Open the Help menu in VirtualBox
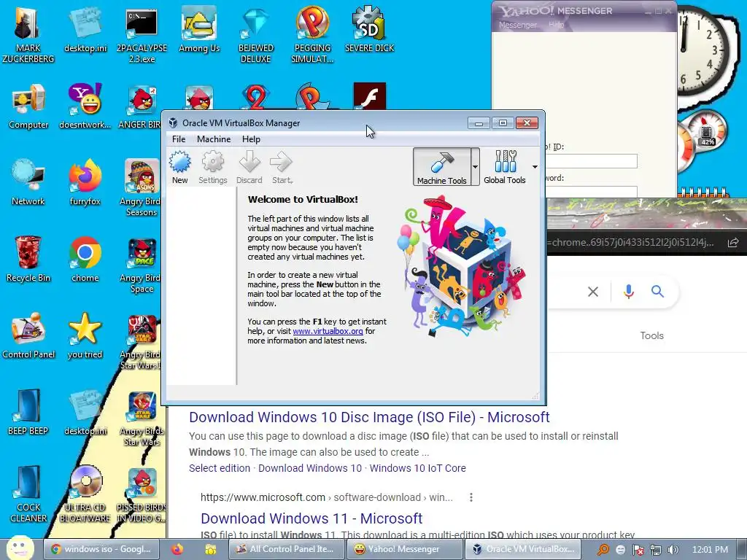The width and height of the screenshot is (747, 560). tap(251, 139)
